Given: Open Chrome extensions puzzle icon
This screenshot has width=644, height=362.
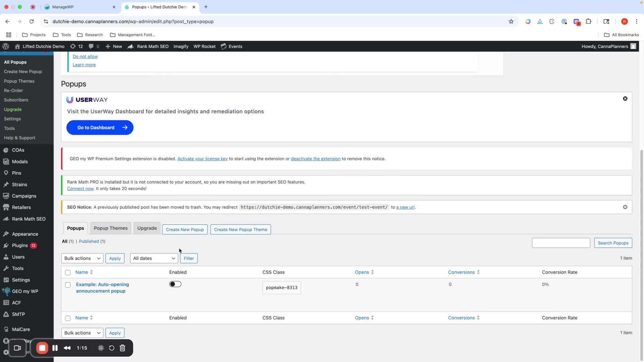Looking at the screenshot, I should [588, 21].
